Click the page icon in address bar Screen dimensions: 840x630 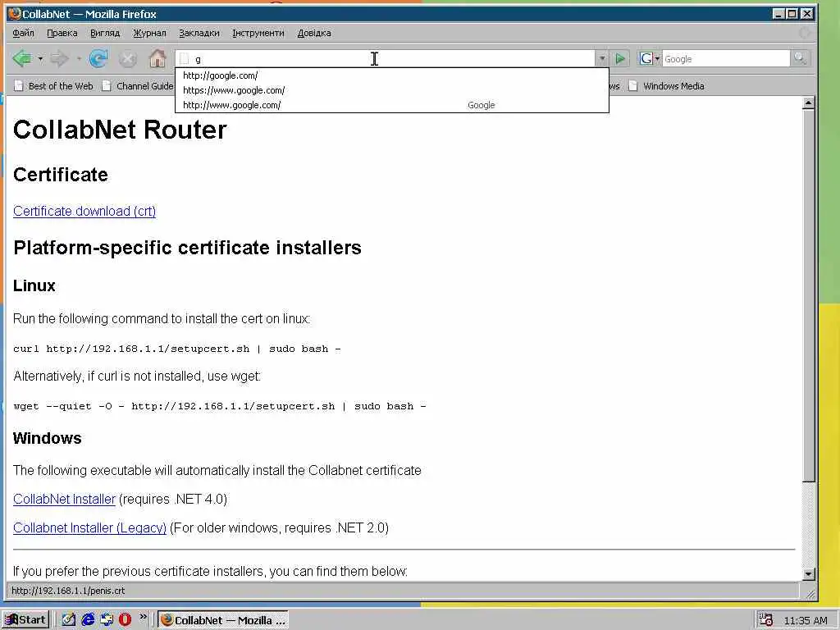click(185, 59)
